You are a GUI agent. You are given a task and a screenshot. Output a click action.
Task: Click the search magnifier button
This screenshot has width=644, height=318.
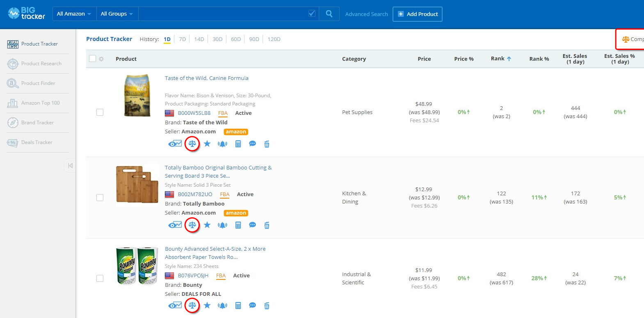(329, 14)
